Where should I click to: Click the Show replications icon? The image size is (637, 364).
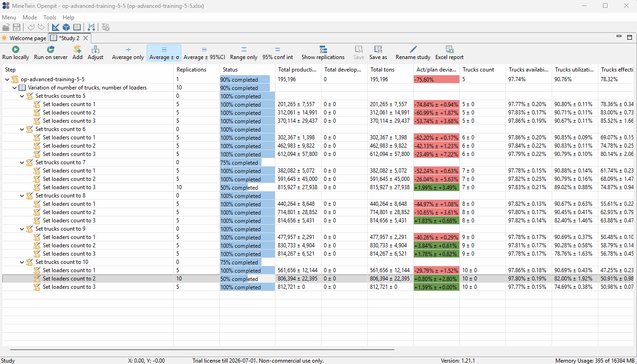point(323,49)
